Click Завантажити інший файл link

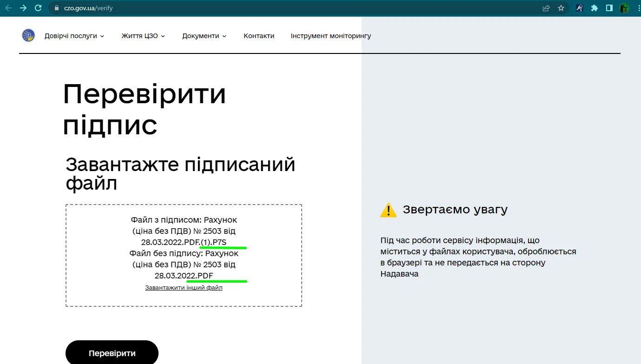tap(184, 288)
